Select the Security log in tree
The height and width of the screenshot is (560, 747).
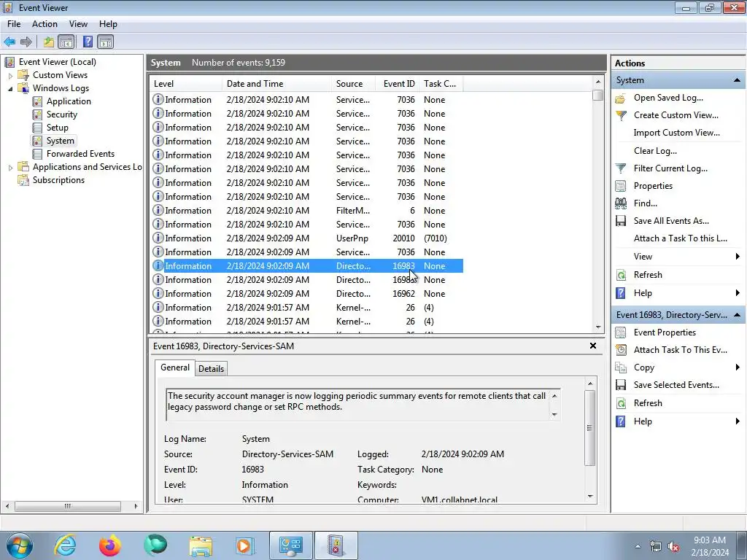(62, 114)
